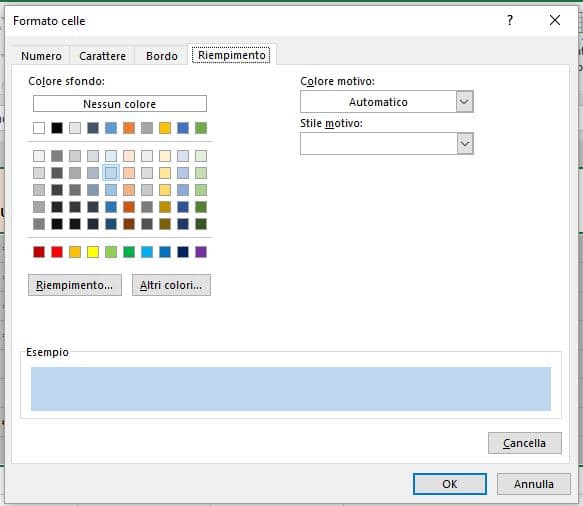Viewport: 583px width, 506px height.
Task: Click the Nessun colore button
Action: pos(120,104)
